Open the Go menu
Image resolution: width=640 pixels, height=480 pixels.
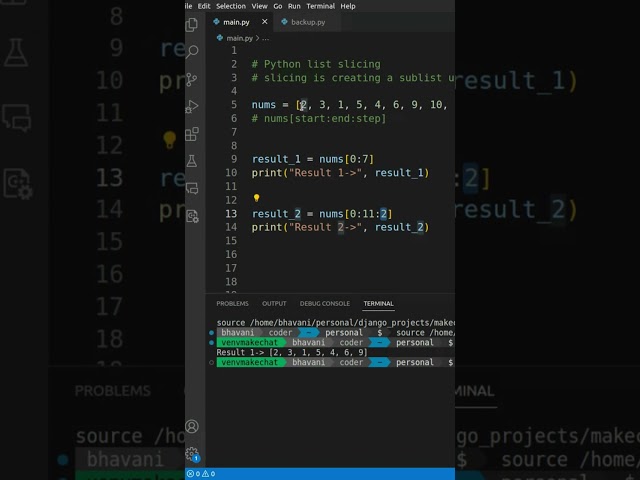point(278,6)
